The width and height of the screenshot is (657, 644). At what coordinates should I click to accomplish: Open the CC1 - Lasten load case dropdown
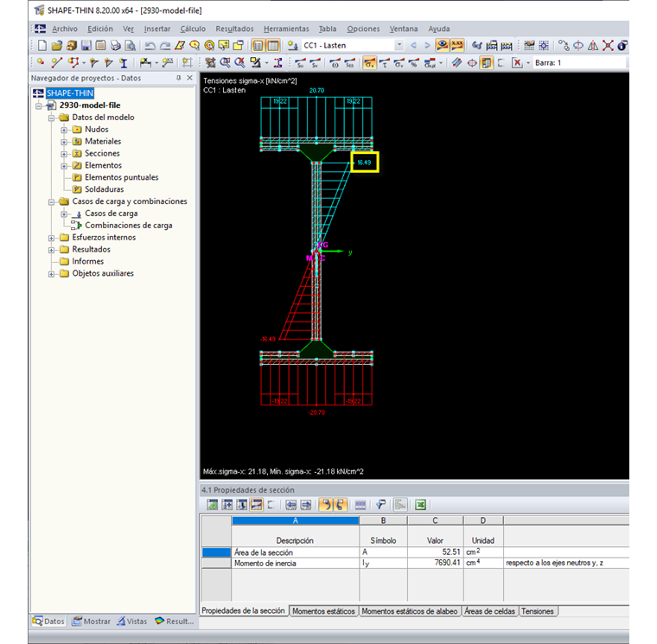[x=399, y=45]
